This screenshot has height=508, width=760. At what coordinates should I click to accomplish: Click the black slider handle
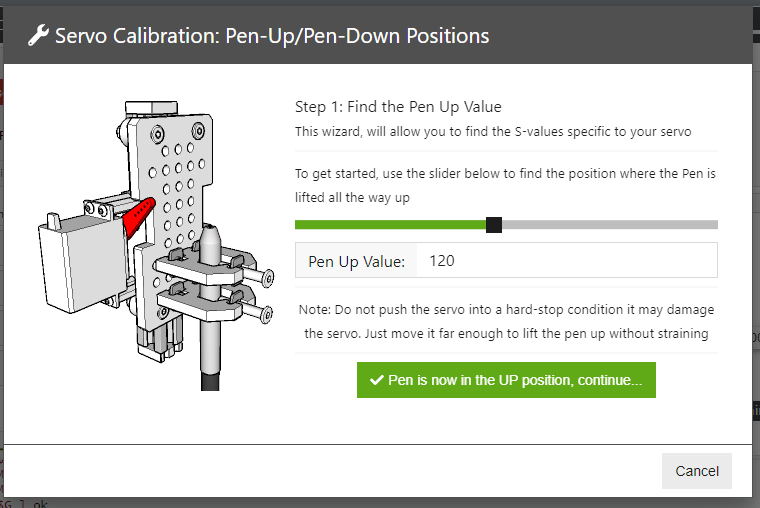click(x=493, y=225)
